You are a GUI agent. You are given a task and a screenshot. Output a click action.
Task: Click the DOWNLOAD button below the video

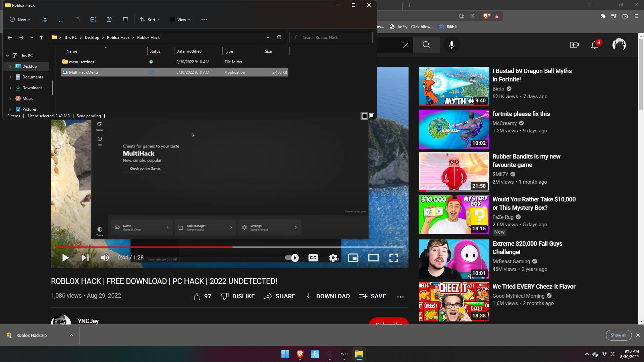[328, 296]
